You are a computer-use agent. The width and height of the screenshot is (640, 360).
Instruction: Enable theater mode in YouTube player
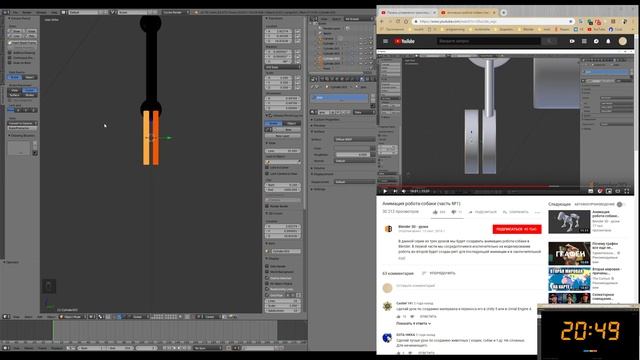[x=618, y=191]
